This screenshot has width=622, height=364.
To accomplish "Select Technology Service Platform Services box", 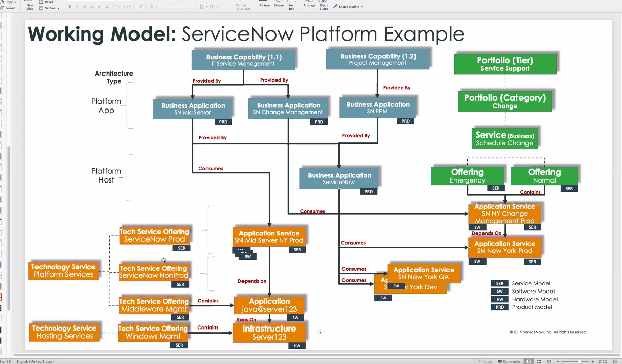I will 63,270.
